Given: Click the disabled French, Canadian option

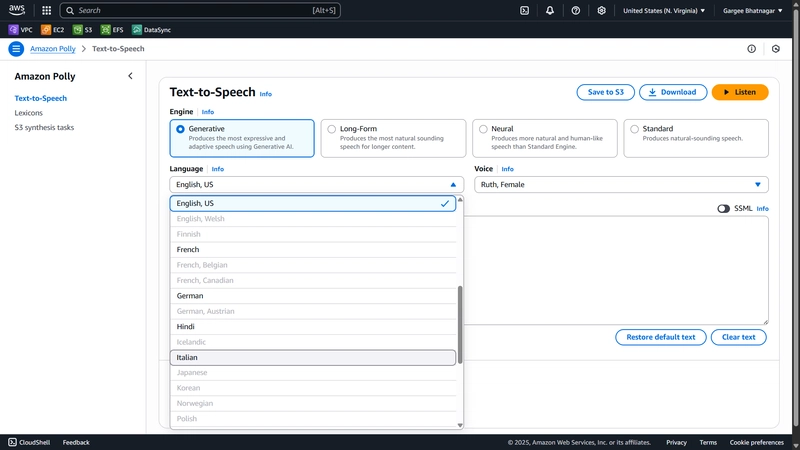Looking at the screenshot, I should click(x=313, y=280).
